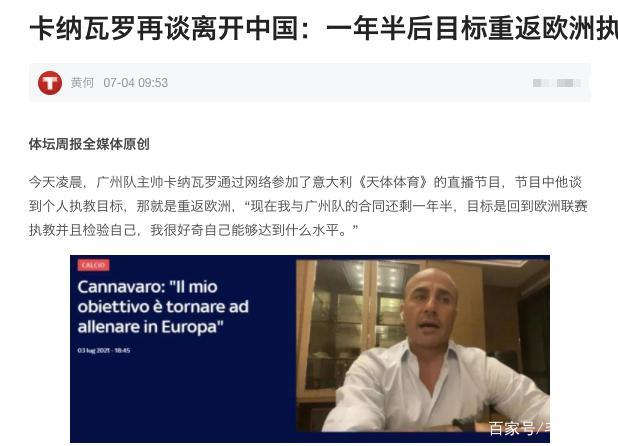Click the 03 lug 2021 date in image
The height and width of the screenshot is (446, 618).
(x=104, y=350)
